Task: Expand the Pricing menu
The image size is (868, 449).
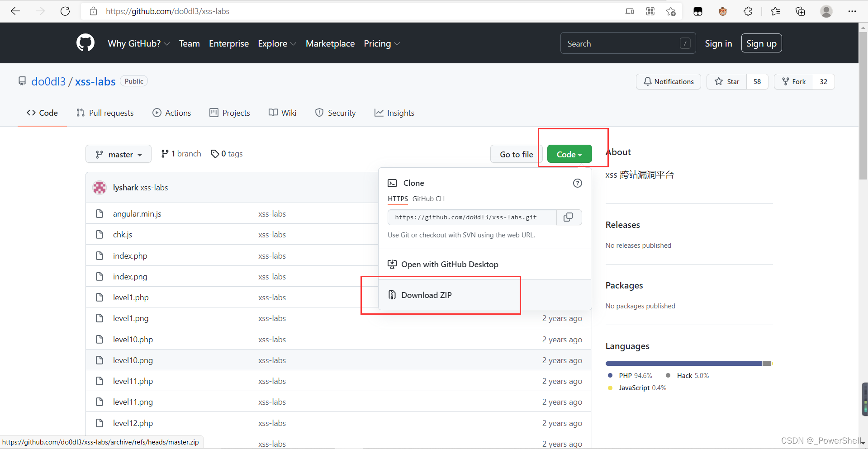Action: click(x=382, y=43)
